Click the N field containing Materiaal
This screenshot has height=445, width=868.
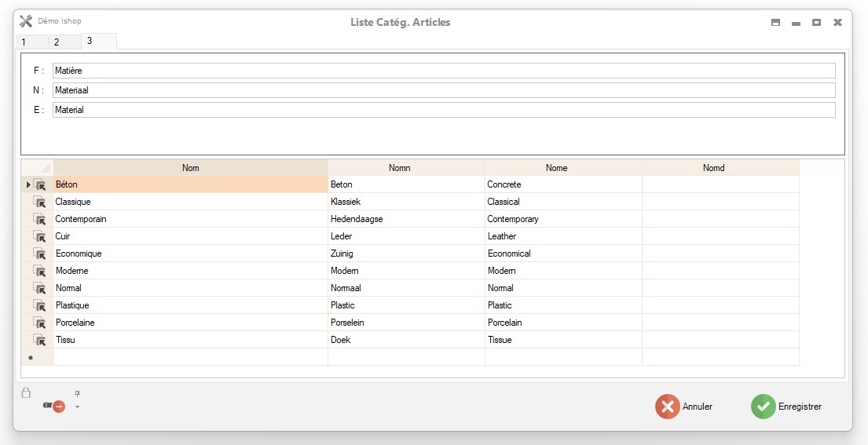[x=444, y=90]
